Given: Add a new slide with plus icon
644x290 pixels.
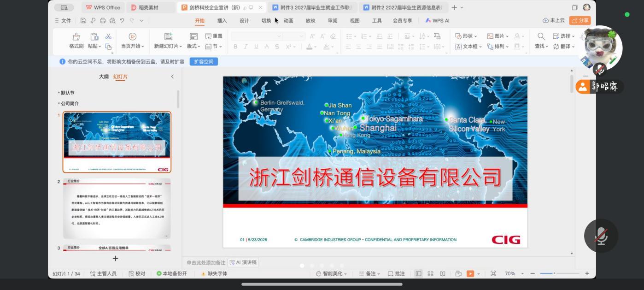Looking at the screenshot, I should (x=116, y=259).
